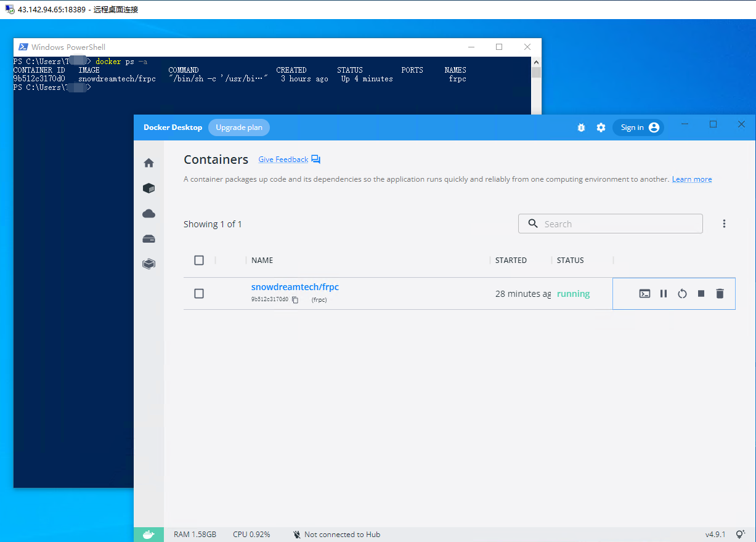Open the Dev Environments sidebar icon

click(148, 264)
